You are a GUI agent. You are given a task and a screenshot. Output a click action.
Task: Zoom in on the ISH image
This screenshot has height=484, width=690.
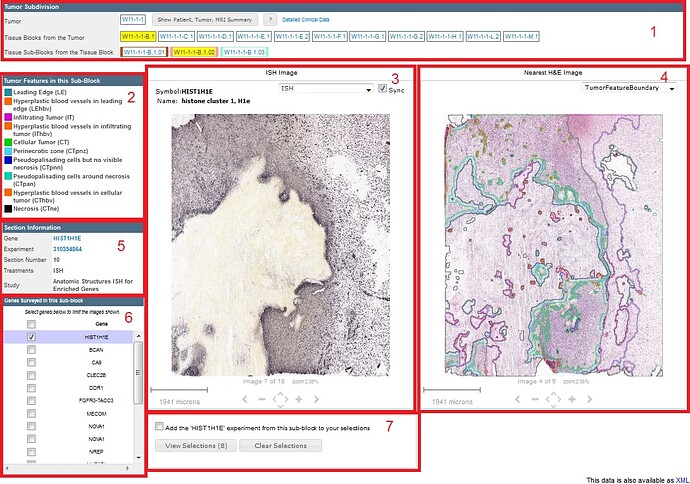click(x=299, y=399)
